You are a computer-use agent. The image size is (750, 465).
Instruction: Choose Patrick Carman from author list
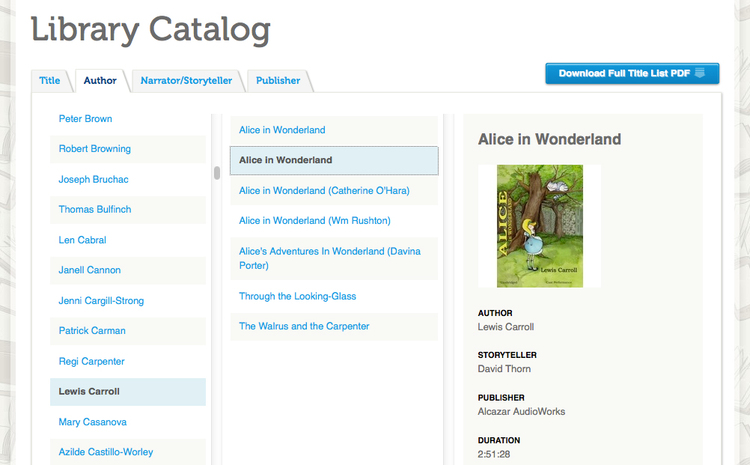(x=92, y=331)
